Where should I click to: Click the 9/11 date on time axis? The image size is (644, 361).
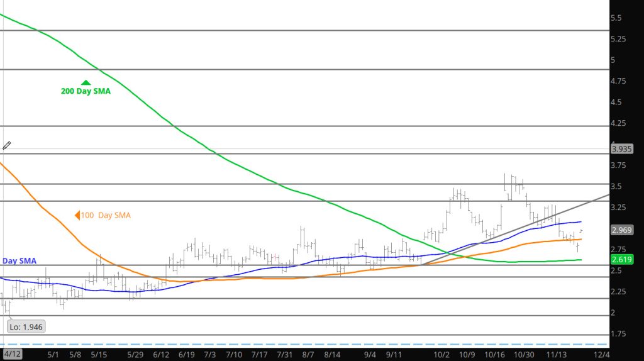point(394,355)
